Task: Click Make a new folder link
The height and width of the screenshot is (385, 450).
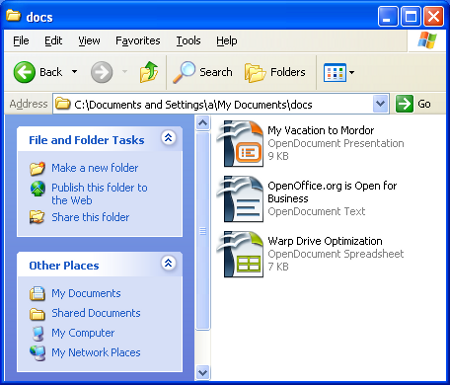Action: pos(95,168)
